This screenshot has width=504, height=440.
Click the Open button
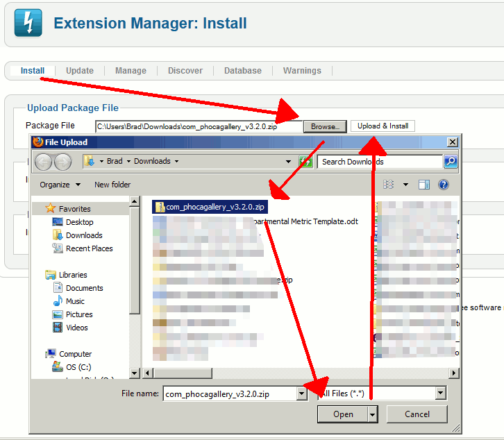click(343, 414)
